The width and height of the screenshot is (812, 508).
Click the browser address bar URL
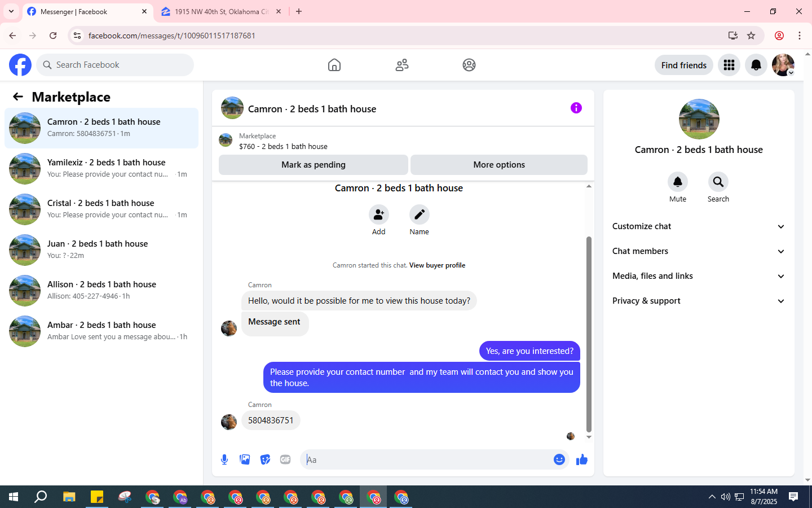[172, 36]
